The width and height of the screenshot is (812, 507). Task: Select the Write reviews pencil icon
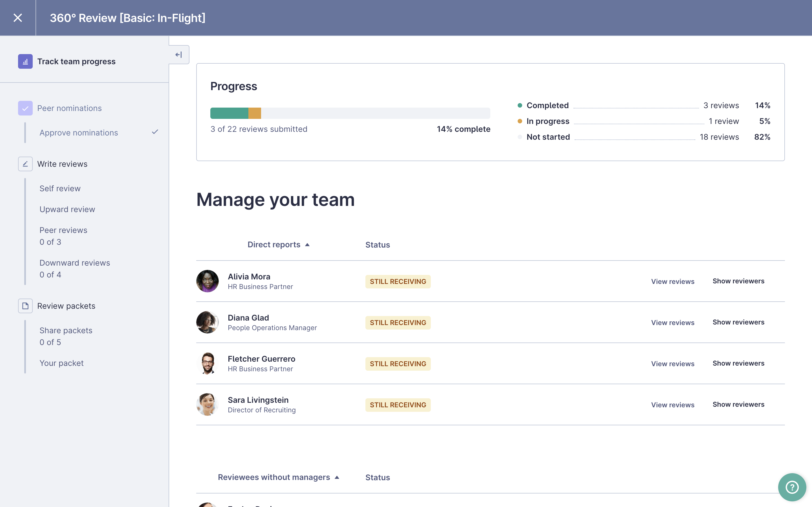click(x=25, y=164)
